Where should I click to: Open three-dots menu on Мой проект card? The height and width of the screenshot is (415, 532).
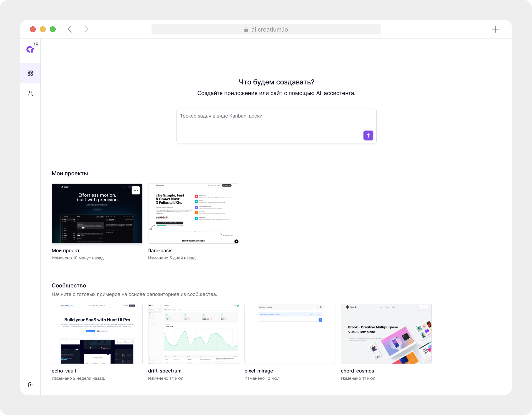[x=136, y=190]
